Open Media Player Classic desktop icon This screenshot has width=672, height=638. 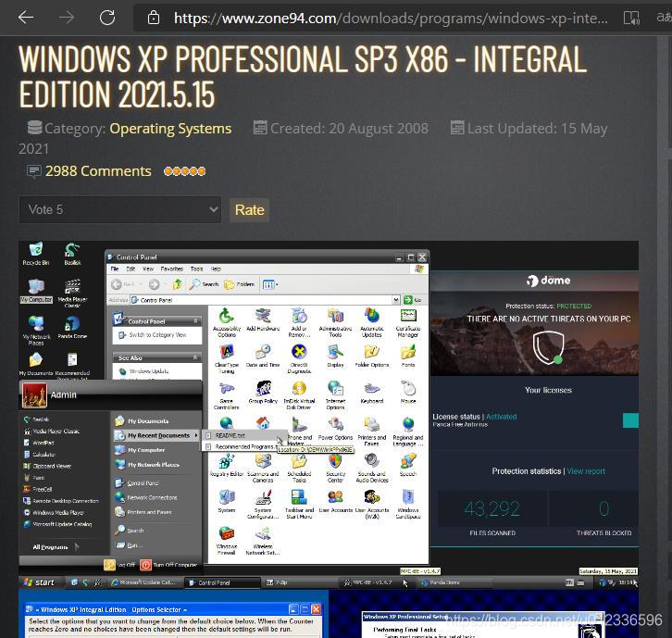coord(72,294)
